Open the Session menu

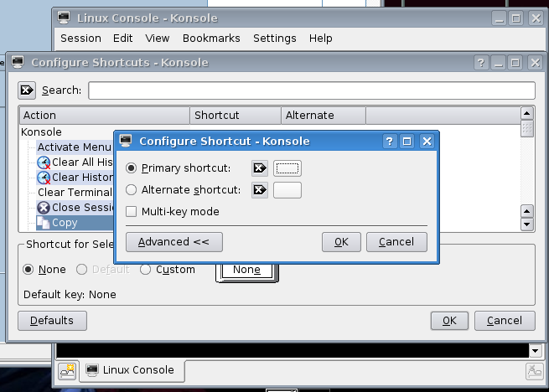[x=80, y=39]
